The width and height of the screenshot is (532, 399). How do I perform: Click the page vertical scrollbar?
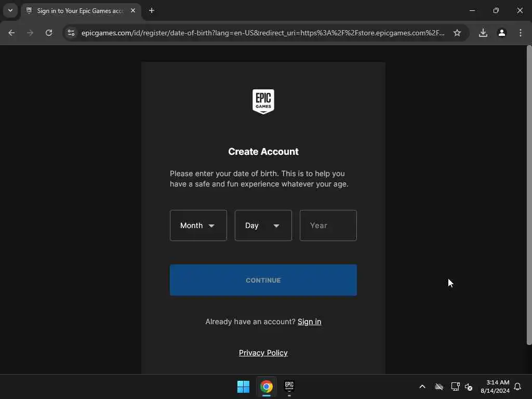click(529, 195)
